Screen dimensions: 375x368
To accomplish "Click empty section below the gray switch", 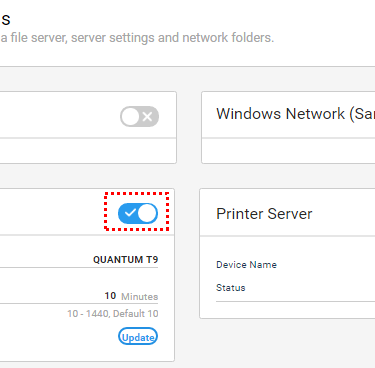I will coord(88,151).
